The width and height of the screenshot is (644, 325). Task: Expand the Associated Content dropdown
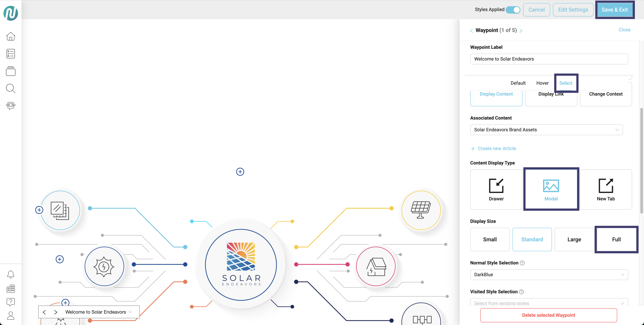pos(546,130)
